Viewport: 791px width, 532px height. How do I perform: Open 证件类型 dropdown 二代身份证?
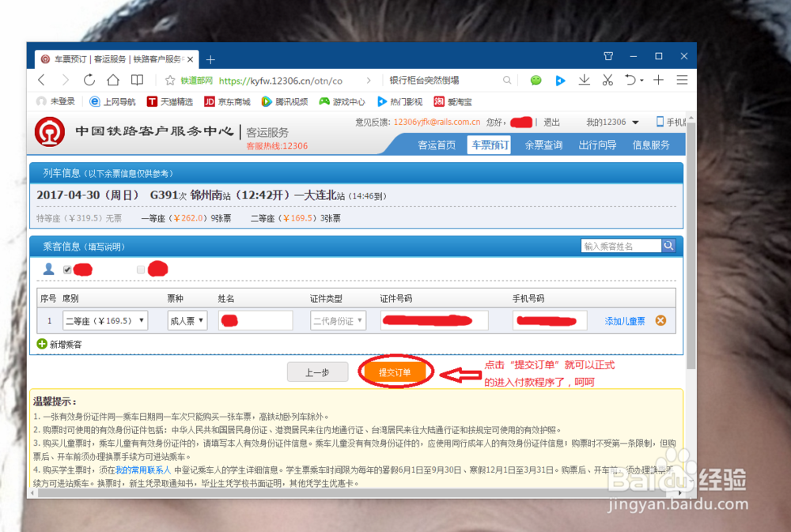(338, 321)
